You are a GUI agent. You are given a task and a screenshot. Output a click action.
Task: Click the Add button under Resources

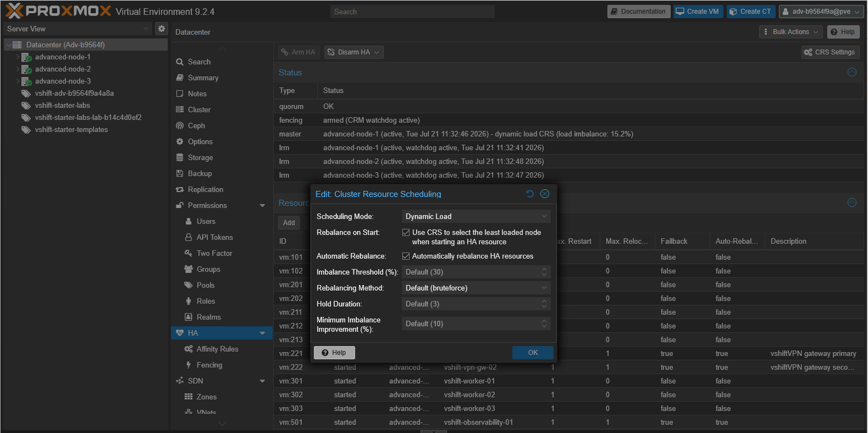(x=289, y=223)
